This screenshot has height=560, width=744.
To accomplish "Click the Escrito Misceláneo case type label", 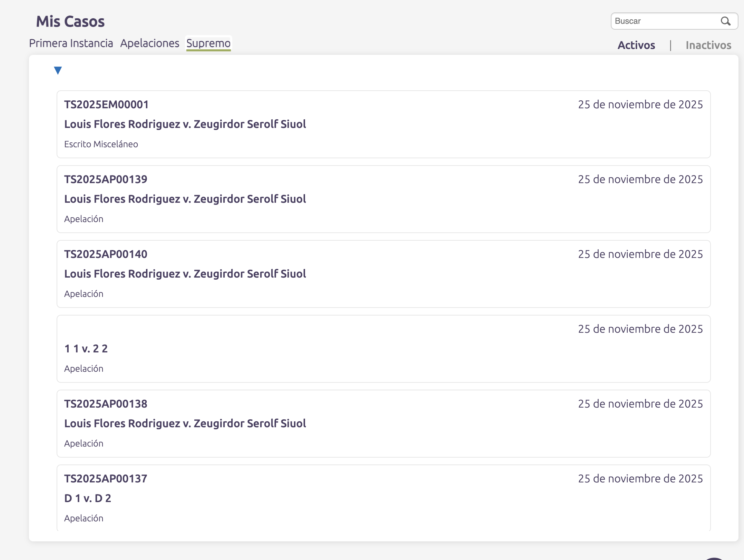I will [x=101, y=144].
